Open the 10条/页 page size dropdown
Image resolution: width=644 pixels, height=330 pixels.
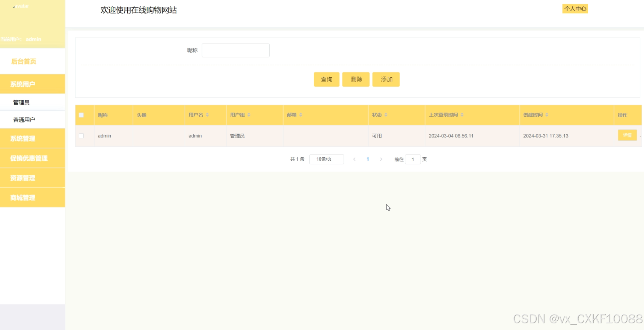327,159
